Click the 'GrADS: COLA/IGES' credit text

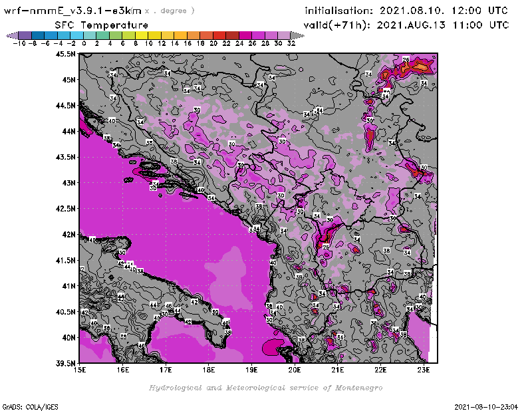[31, 407]
